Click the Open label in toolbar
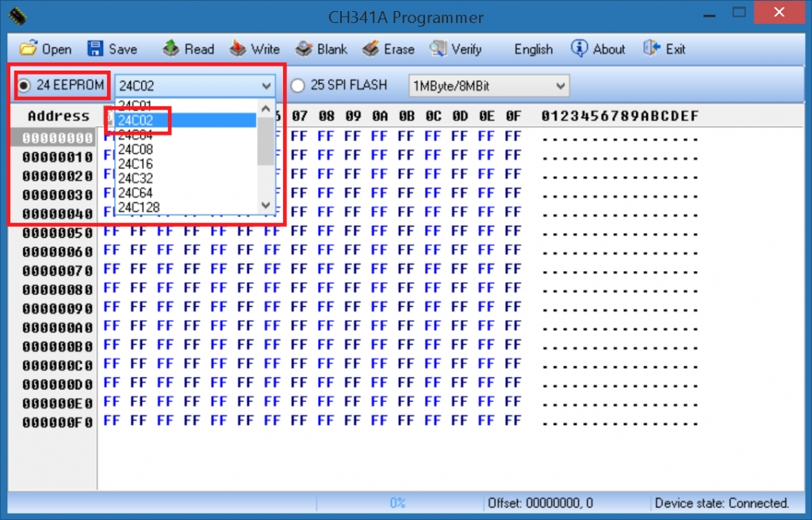Image resolution: width=812 pixels, height=520 pixels. (56, 49)
